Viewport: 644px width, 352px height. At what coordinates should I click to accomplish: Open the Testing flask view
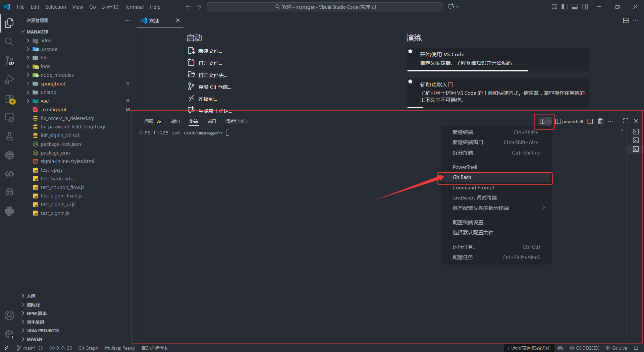[9, 136]
